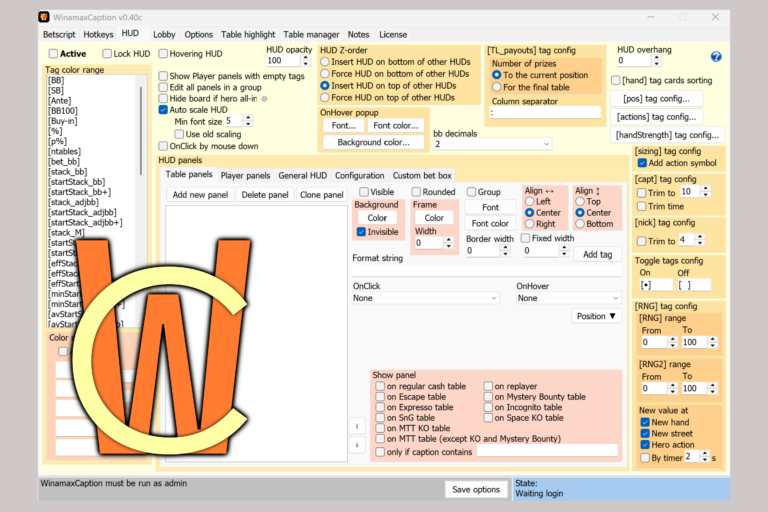Open panel Background Color picker button
Image resolution: width=768 pixels, height=512 pixels.
377,218
